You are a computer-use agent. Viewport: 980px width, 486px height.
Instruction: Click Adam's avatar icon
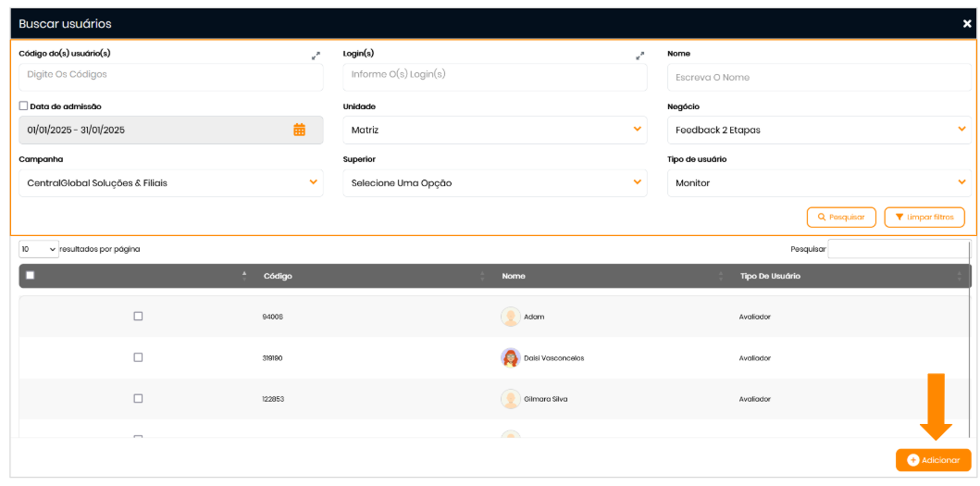click(x=510, y=317)
